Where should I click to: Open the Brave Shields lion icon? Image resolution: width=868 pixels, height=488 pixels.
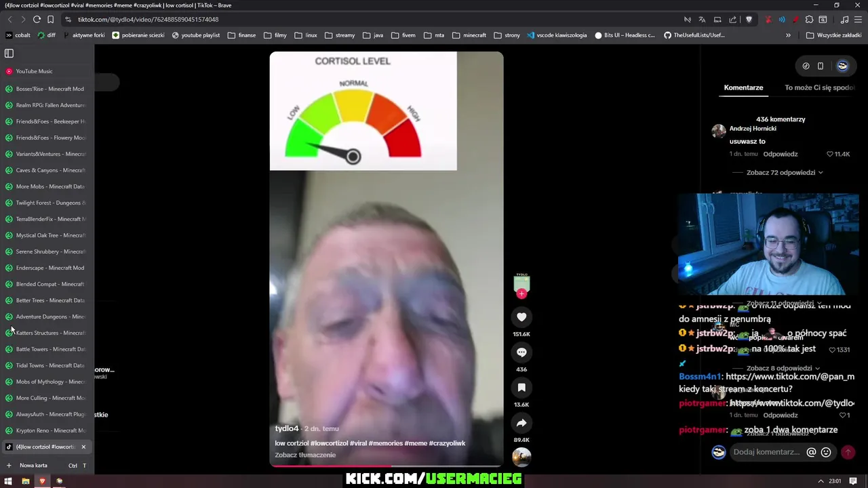pos(749,20)
